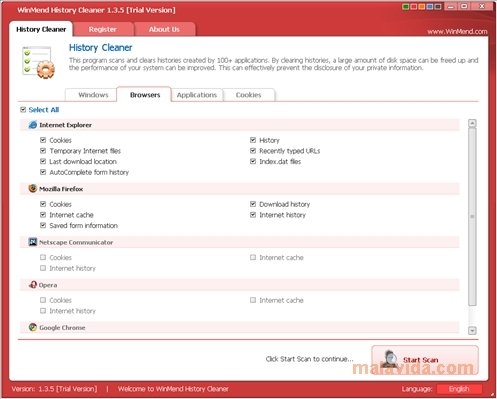Switch to the Register tab

click(x=103, y=29)
